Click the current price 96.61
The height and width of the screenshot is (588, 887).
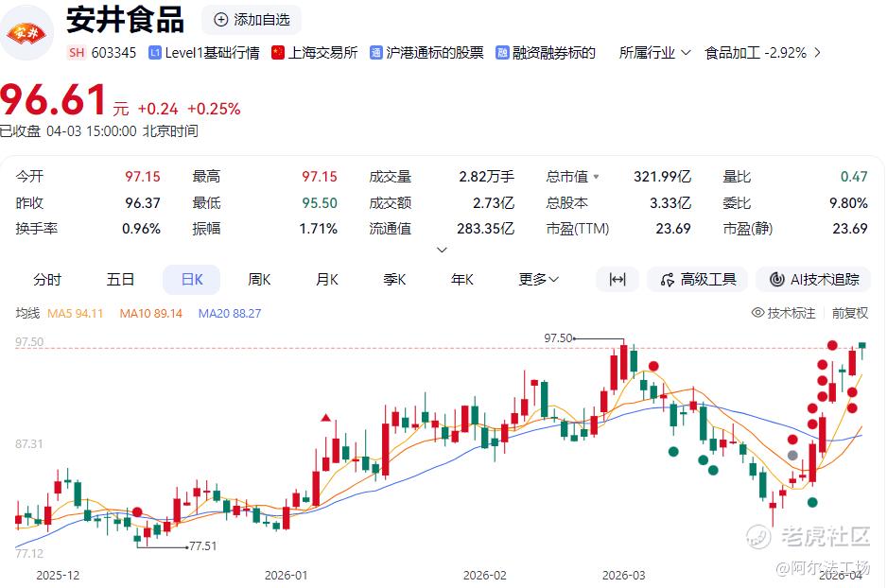[x=54, y=99]
